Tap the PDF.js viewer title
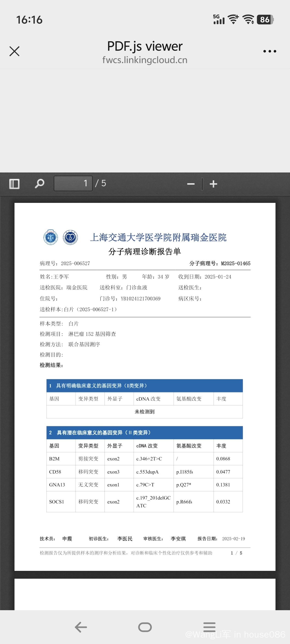 coord(145,46)
